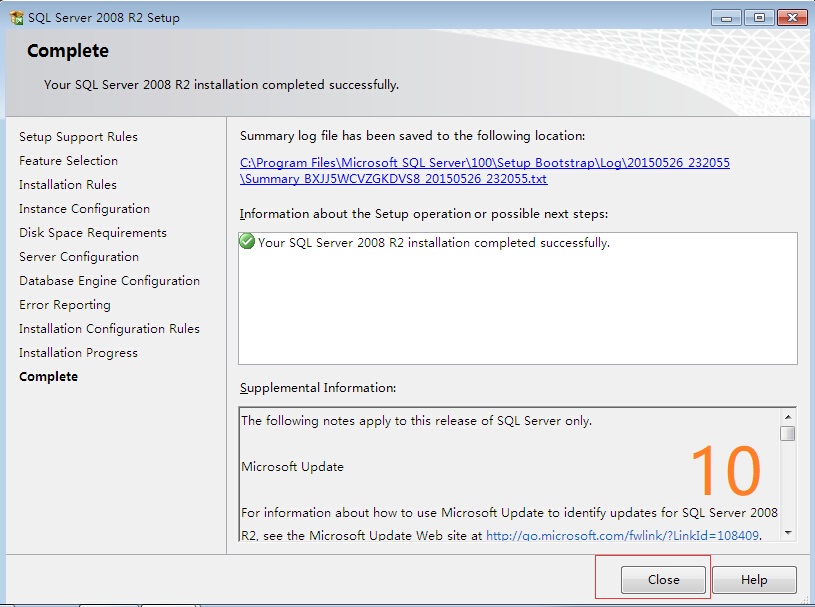This screenshot has height=607, width=815.
Task: Select Setup Support Rules in the step list
Action: [x=78, y=137]
